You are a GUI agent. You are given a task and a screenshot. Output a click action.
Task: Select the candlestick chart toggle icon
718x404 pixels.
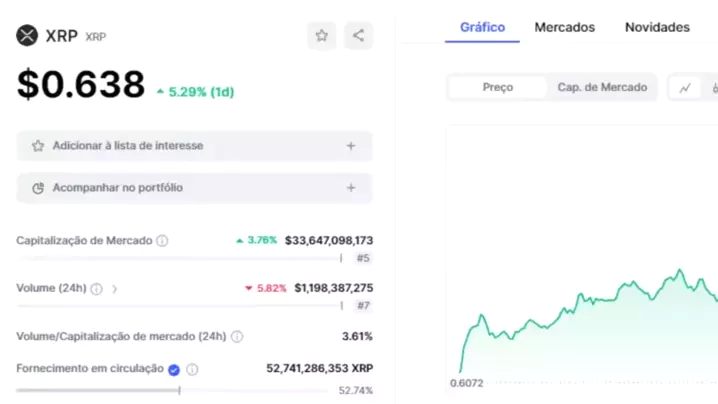point(714,88)
